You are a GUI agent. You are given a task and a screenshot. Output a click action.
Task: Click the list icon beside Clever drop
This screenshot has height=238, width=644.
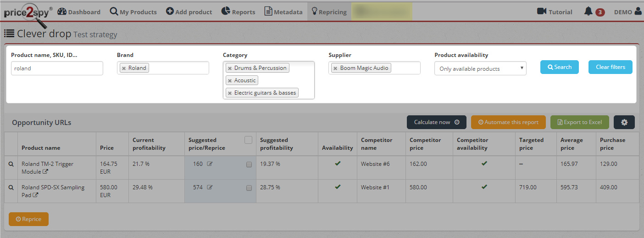(x=9, y=33)
